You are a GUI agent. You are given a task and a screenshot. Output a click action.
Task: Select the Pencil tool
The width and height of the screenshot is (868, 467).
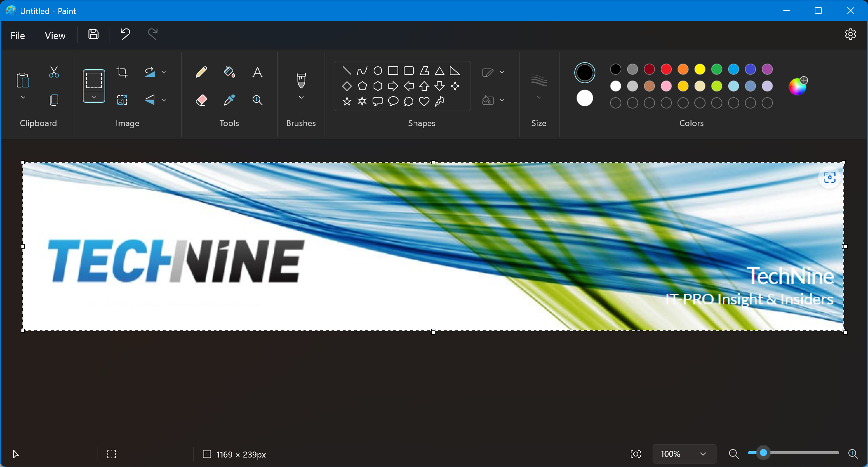click(x=201, y=72)
